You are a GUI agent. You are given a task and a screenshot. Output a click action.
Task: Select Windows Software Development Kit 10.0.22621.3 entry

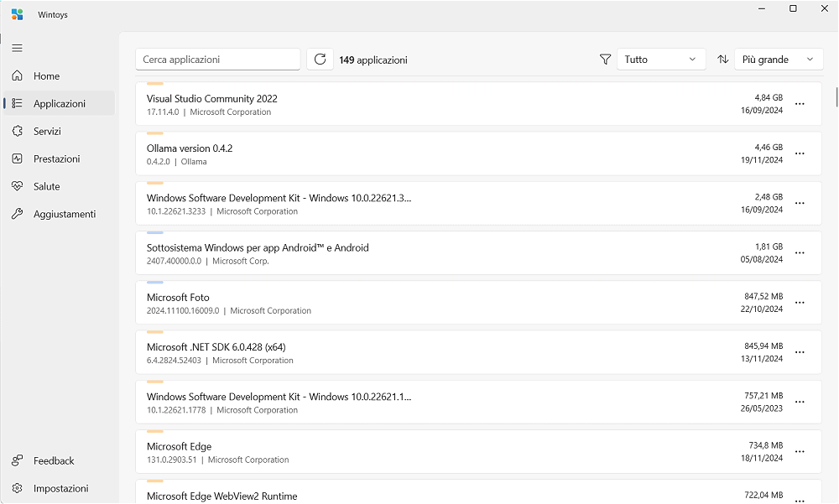point(478,203)
